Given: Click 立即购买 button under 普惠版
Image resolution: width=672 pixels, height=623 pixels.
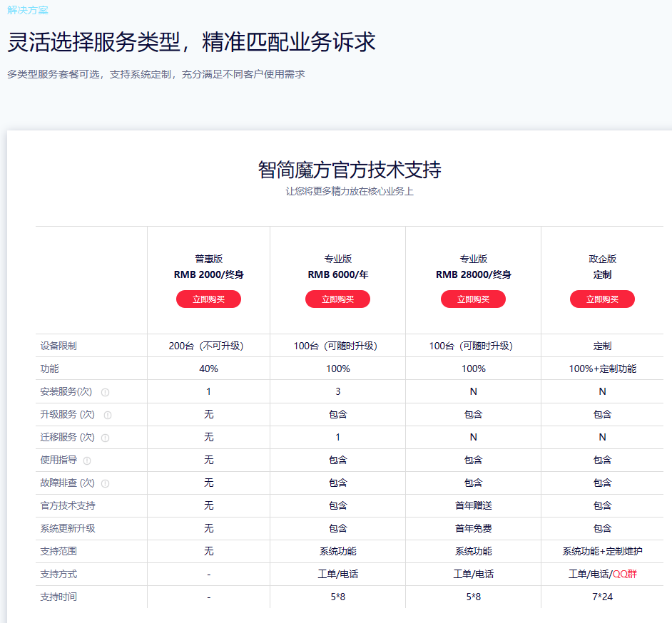Looking at the screenshot, I should pyautogui.click(x=209, y=299).
